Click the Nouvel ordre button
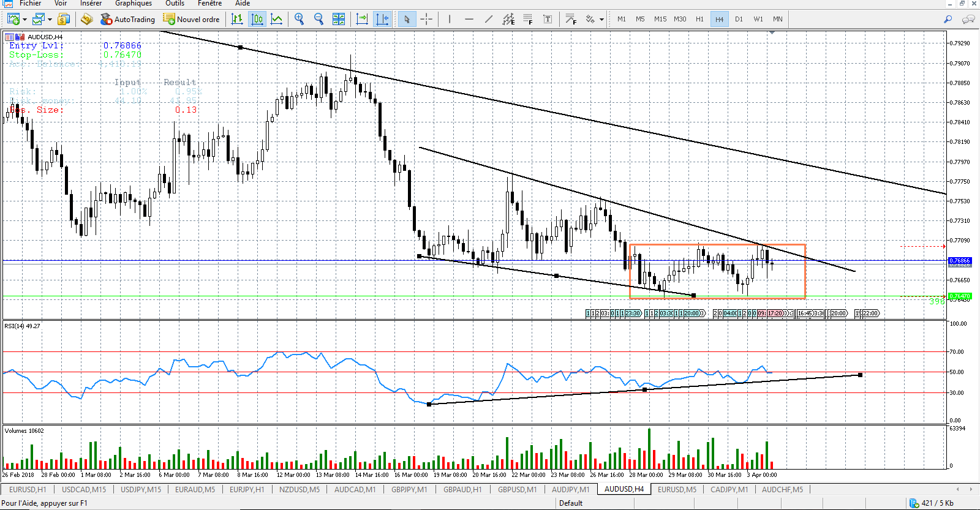This screenshot has width=980, height=510. pos(191,19)
